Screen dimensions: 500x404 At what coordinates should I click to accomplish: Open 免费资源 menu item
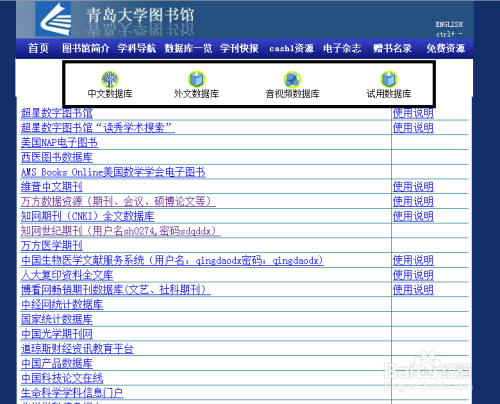coord(446,48)
